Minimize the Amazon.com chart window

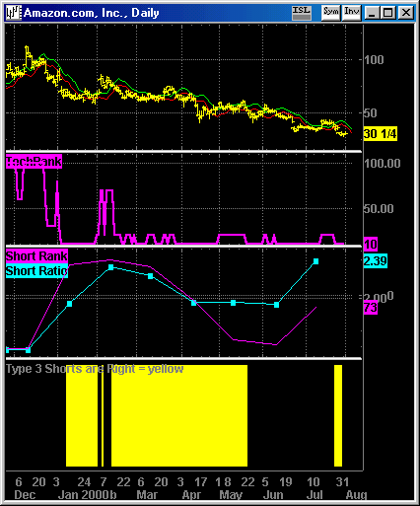click(x=372, y=13)
